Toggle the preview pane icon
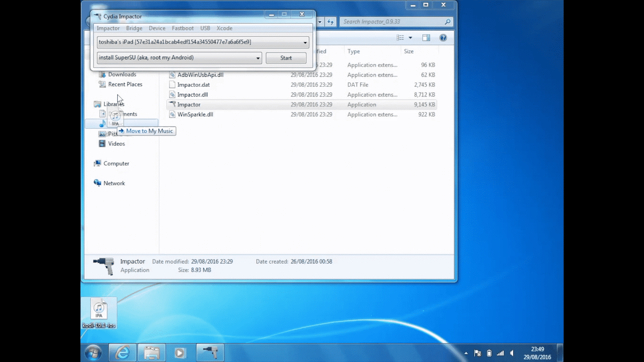The height and width of the screenshot is (362, 644). click(426, 38)
